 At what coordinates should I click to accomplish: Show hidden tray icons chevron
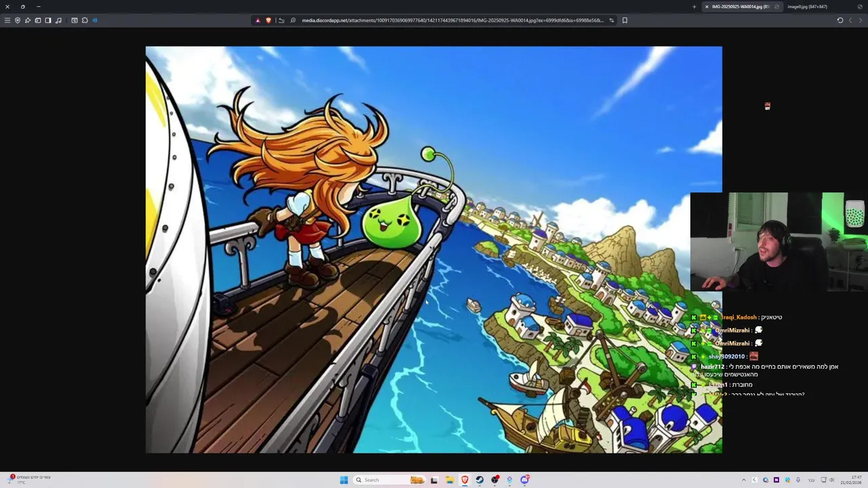(x=744, y=480)
